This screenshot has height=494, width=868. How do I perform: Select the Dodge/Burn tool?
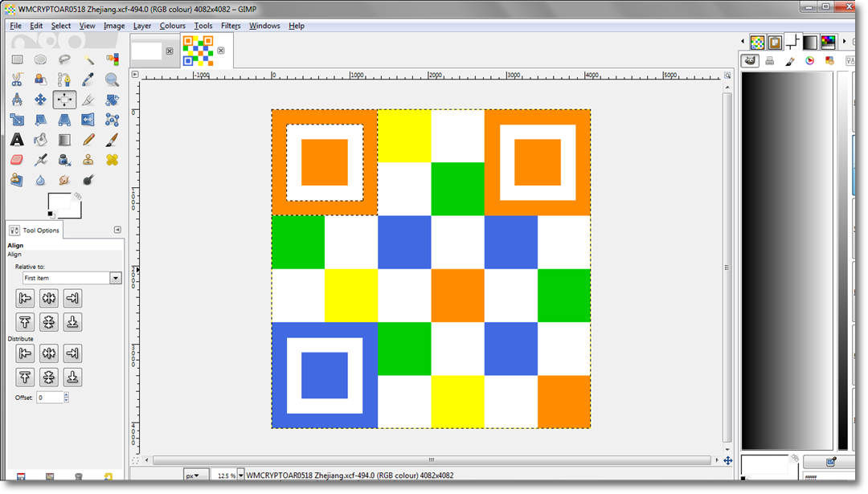point(88,180)
